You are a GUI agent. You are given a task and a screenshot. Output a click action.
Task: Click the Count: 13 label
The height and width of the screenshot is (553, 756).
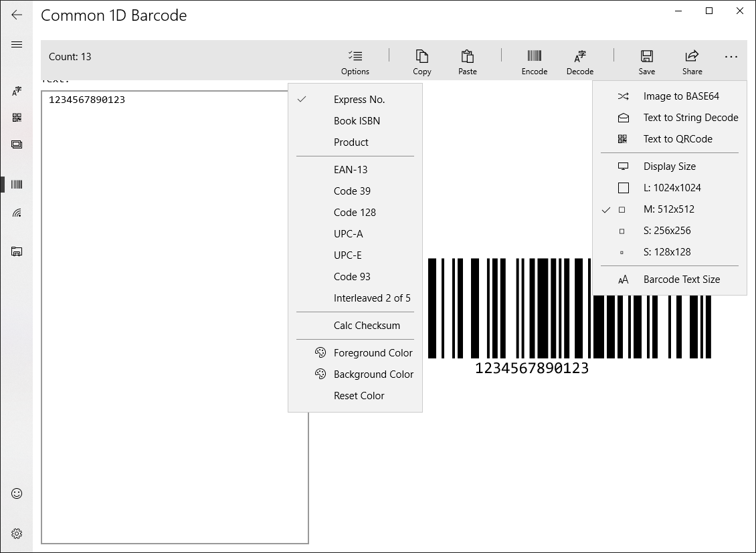pos(70,57)
